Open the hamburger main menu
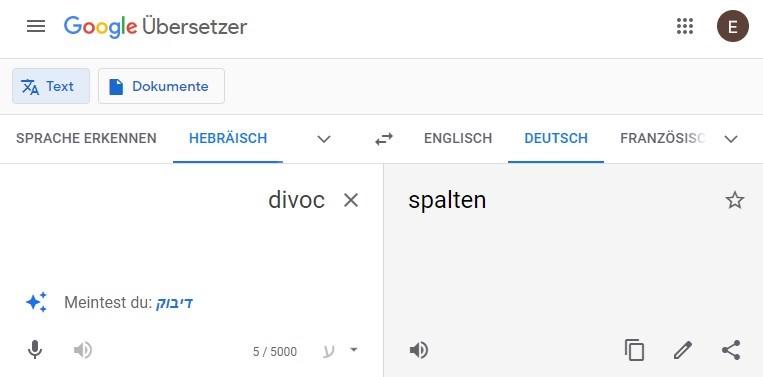This screenshot has width=763, height=377. (x=36, y=26)
